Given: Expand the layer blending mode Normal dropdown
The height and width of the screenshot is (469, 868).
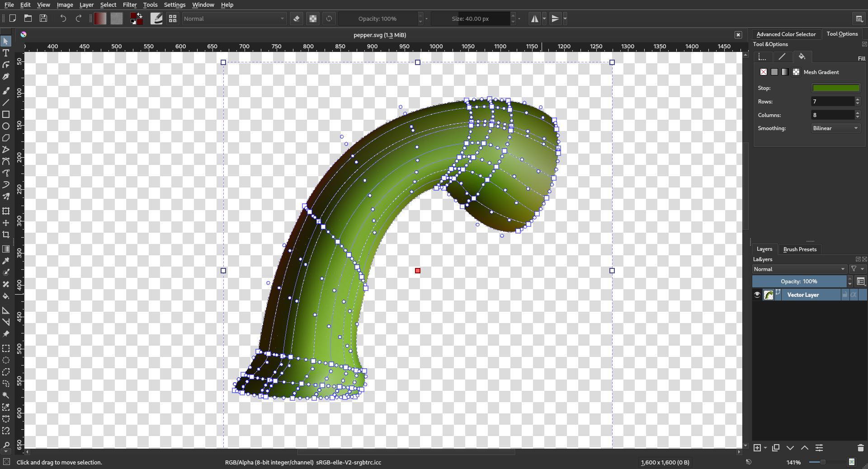Looking at the screenshot, I should [x=799, y=269].
